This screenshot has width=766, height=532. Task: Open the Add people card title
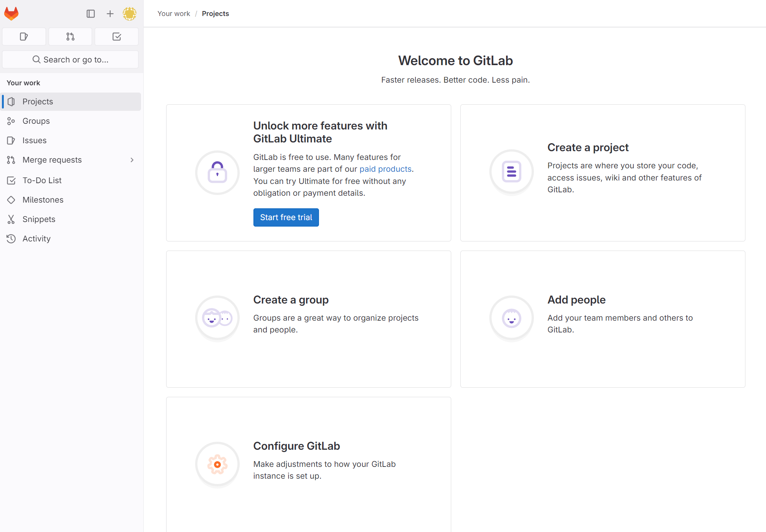pyautogui.click(x=576, y=300)
